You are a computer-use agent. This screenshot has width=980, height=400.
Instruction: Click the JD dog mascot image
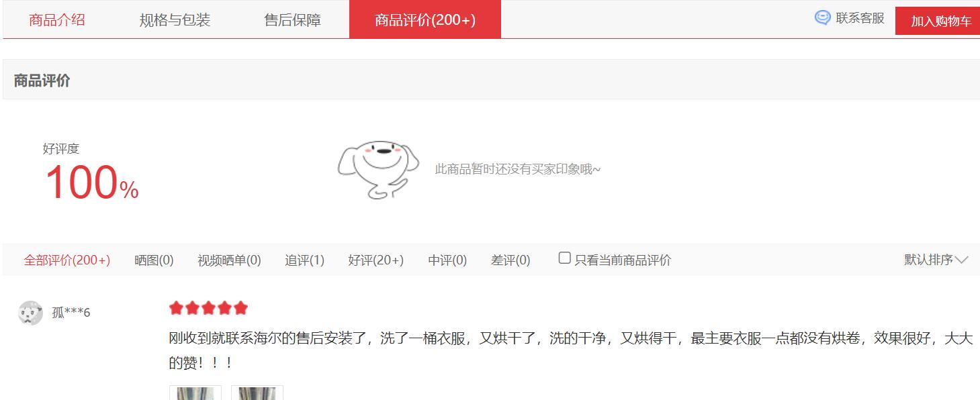tap(379, 169)
